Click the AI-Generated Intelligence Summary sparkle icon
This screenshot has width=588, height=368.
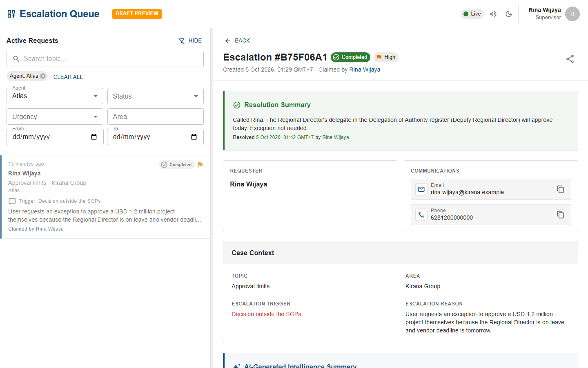[237, 366]
